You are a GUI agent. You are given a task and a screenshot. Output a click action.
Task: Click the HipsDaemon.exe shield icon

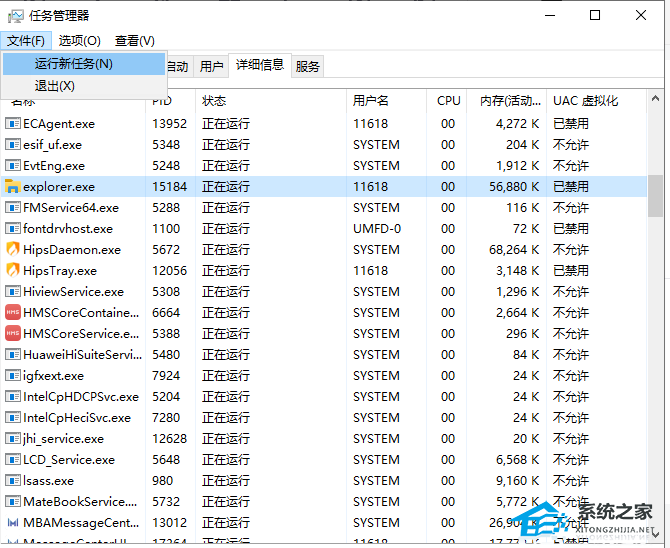[x=13, y=250]
